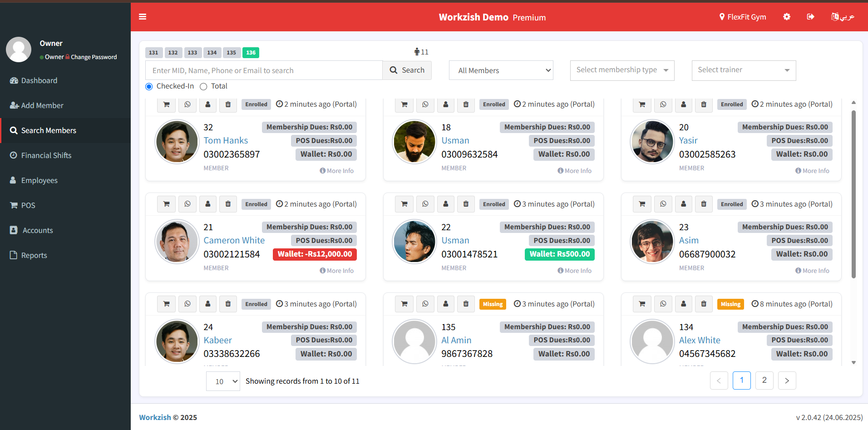Send WhatsApp message to Tom Hanks
This screenshot has height=430, width=868.
pos(187,104)
